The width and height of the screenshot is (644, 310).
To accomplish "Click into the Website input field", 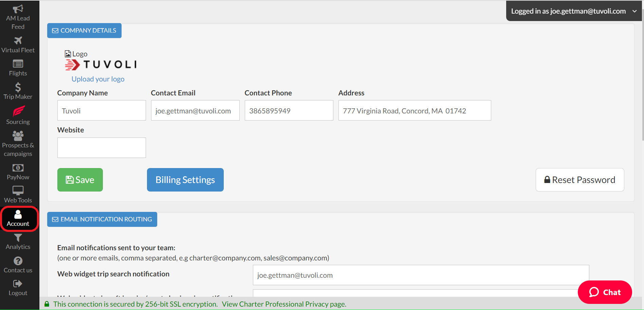I will pos(102,148).
